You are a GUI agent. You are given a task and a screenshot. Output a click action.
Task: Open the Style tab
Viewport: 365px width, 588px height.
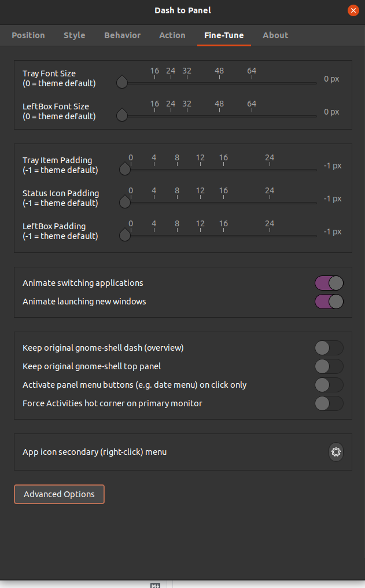[74, 35]
